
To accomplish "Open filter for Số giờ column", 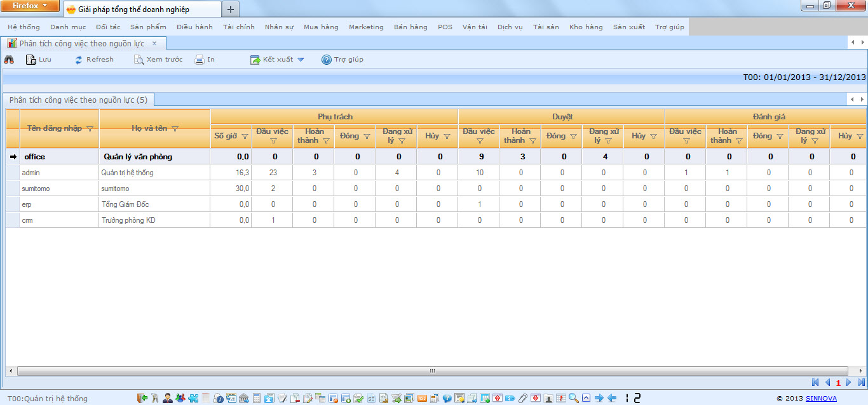I will click(x=245, y=136).
